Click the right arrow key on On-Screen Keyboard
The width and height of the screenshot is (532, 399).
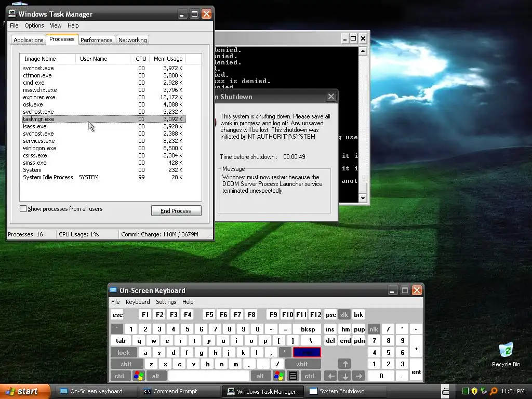358,376
